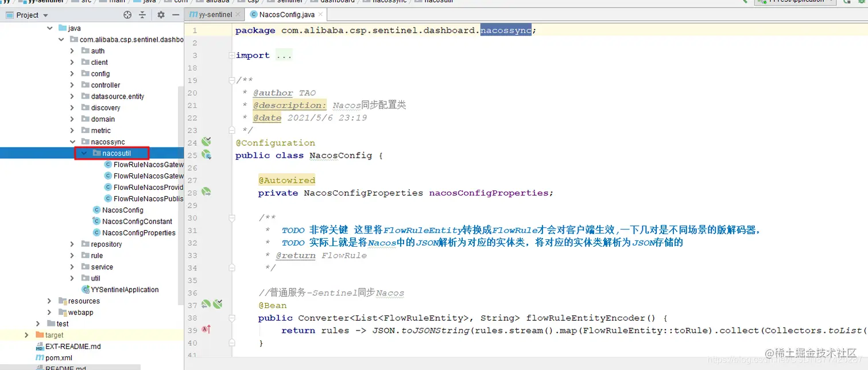Viewport: 868px width, 370px height.
Task: Click the second gutter bean icon on line 37
Action: pos(218,305)
